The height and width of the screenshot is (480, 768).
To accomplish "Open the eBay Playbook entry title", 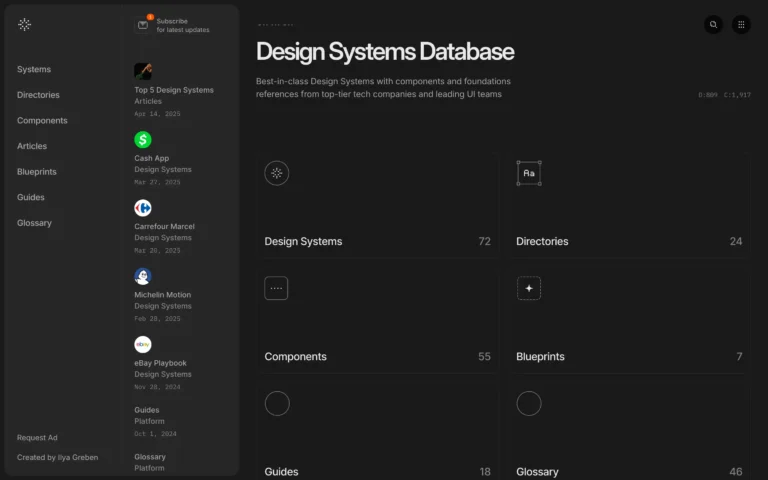I will coord(161,363).
